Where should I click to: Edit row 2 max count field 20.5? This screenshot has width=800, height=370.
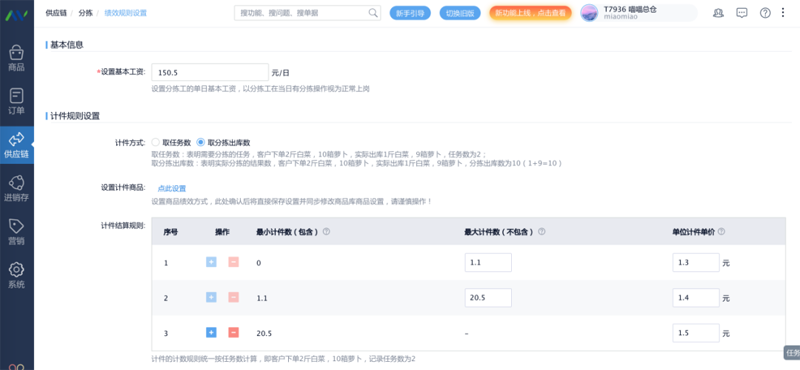coord(488,298)
